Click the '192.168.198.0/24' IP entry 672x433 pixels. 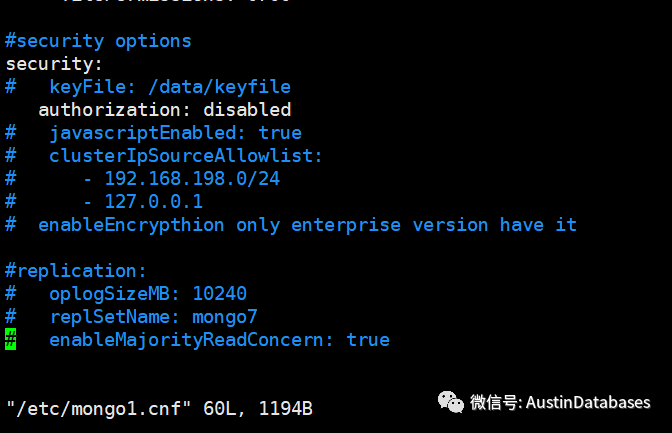coord(192,178)
